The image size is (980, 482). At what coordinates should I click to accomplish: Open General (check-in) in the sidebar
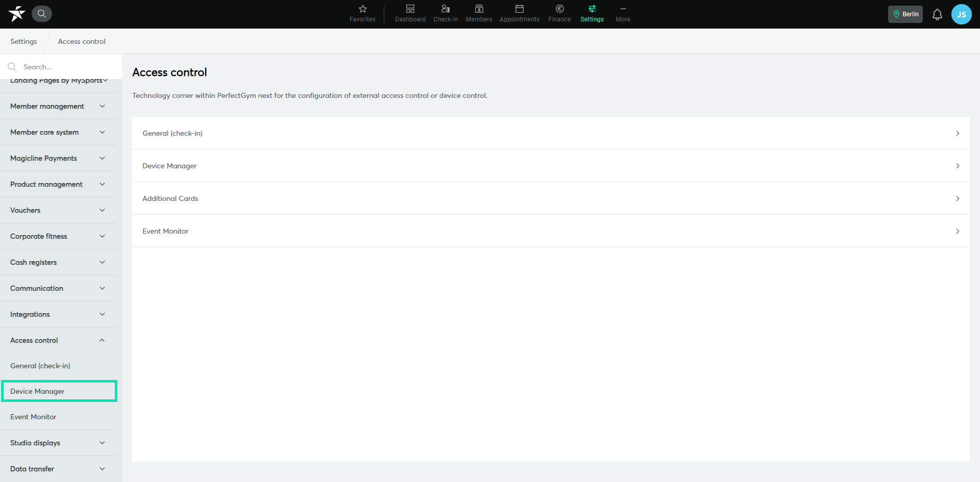coord(58,366)
